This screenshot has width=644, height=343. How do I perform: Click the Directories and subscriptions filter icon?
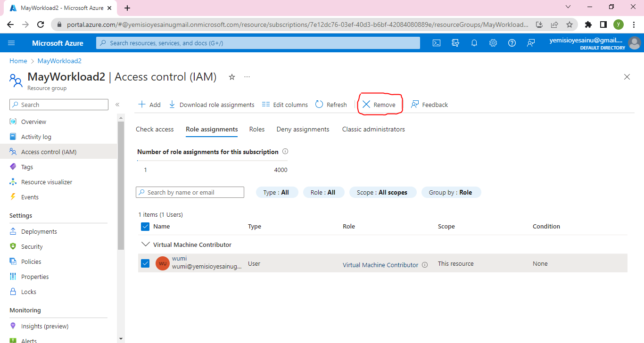click(455, 43)
